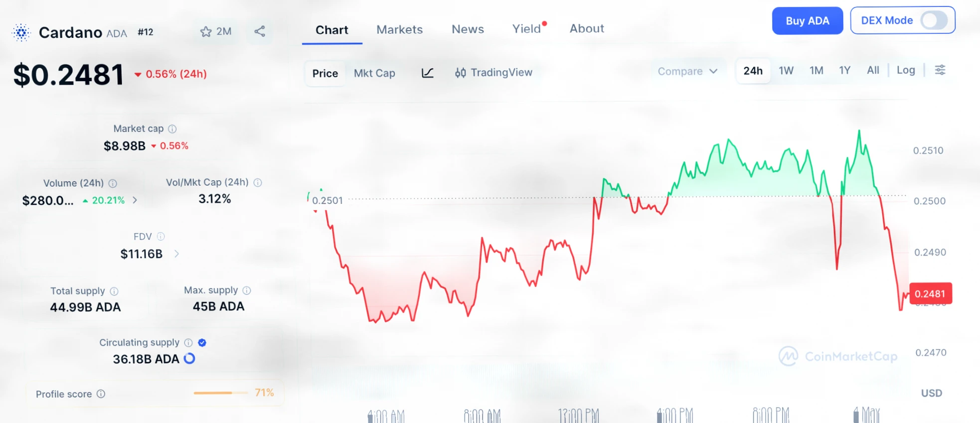Image resolution: width=980 pixels, height=423 pixels.
Task: Select Price chart view
Action: [325, 73]
